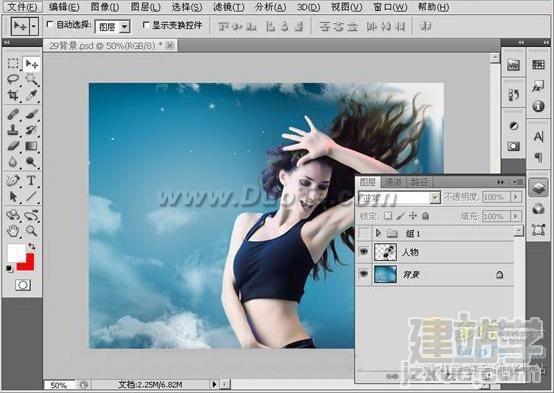This screenshot has width=554, height=393.
Task: Toggle lock position in Layers panel
Action: 413,216
